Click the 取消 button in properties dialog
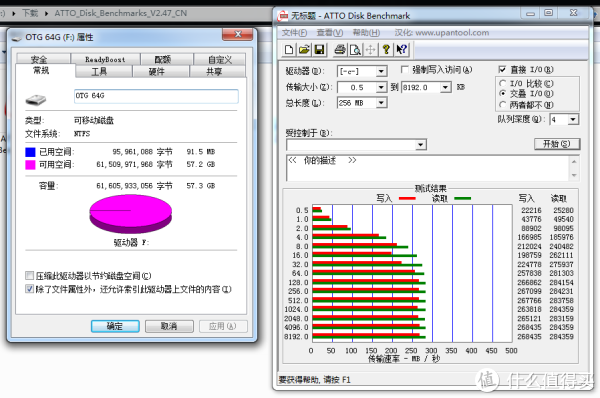The image size is (600, 398). (x=169, y=326)
